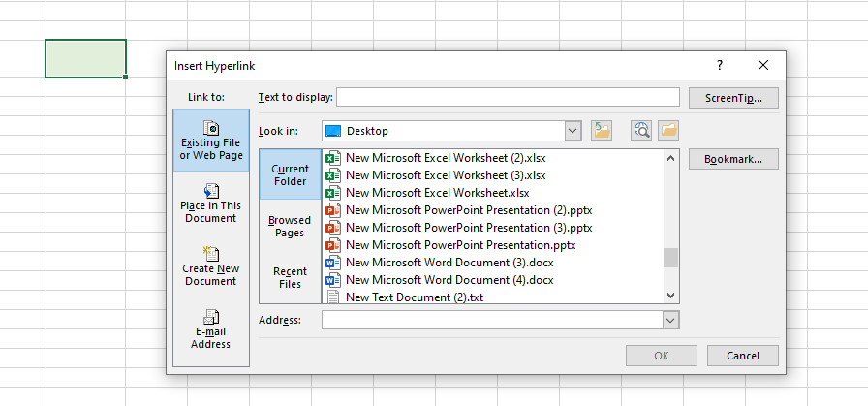Select New Microsoft Word Document (4).docx file name
The height and width of the screenshot is (406, 868).
[x=449, y=280]
